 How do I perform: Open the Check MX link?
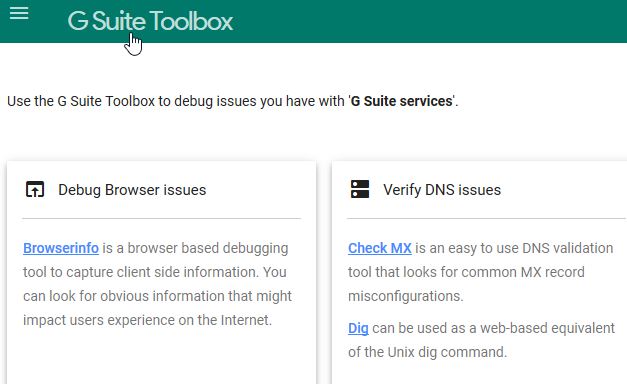(x=379, y=248)
